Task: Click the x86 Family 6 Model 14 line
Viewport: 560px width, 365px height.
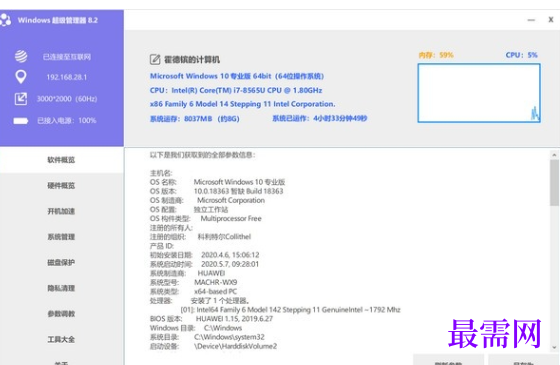Action: pyautogui.click(x=242, y=104)
